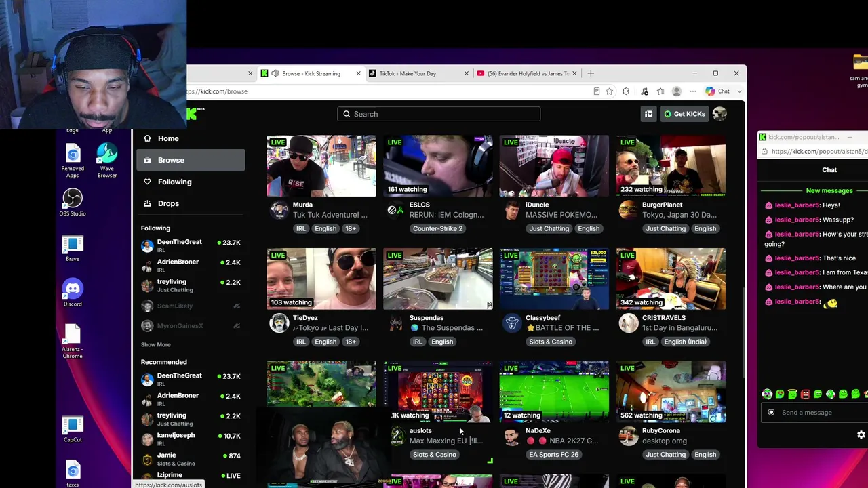Click the Classybeef channel avatar
Viewport: 868px width, 488px height.
[x=512, y=323]
